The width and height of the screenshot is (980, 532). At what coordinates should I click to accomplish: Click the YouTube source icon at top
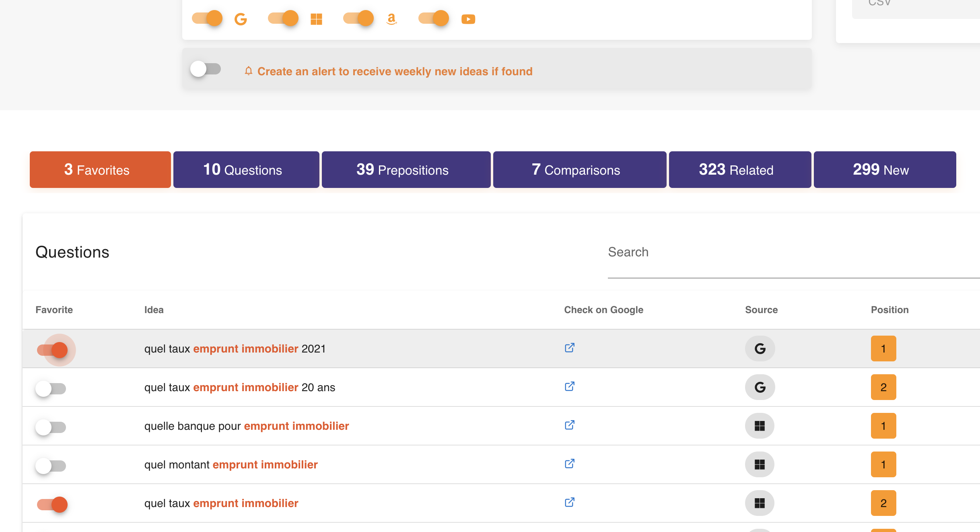tap(468, 19)
